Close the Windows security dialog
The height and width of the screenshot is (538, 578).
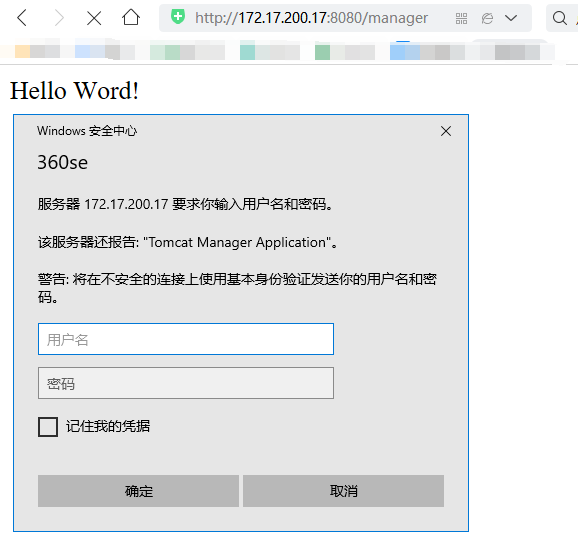coord(446,131)
